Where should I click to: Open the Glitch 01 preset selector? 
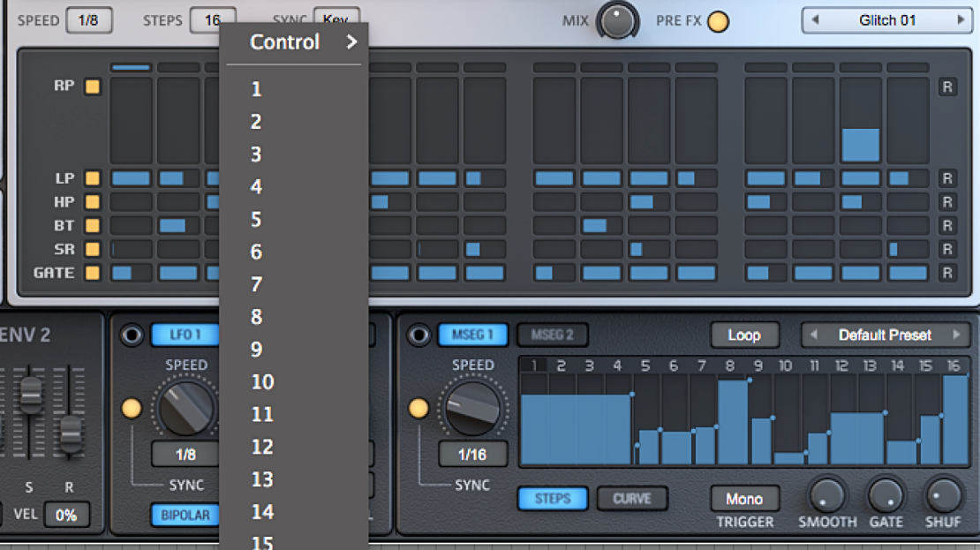point(887,20)
